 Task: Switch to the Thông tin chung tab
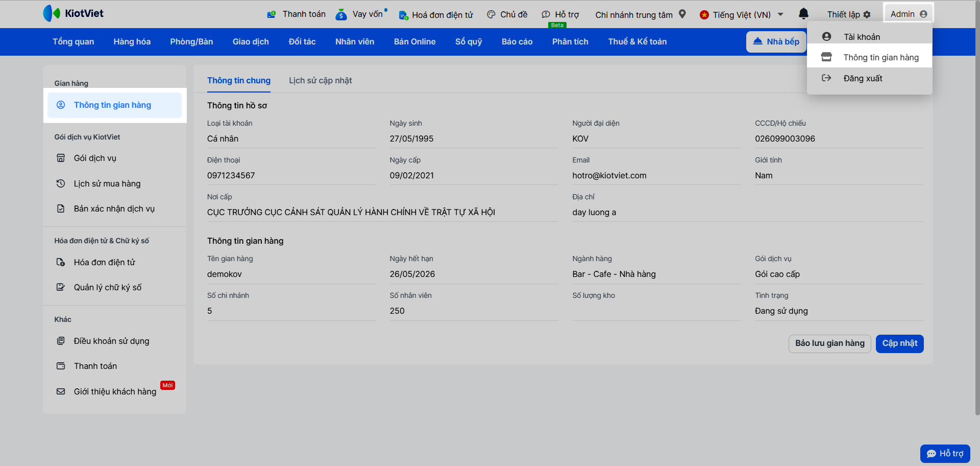[239, 81]
